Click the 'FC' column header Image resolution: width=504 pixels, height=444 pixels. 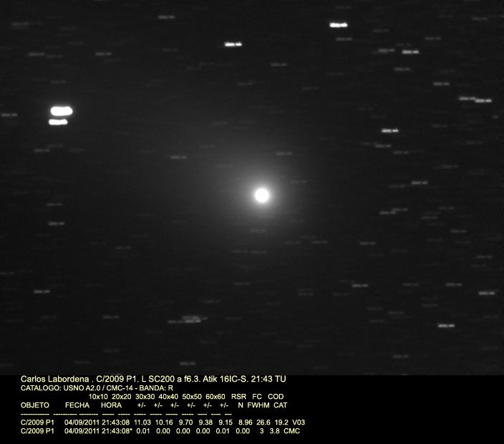(x=257, y=397)
